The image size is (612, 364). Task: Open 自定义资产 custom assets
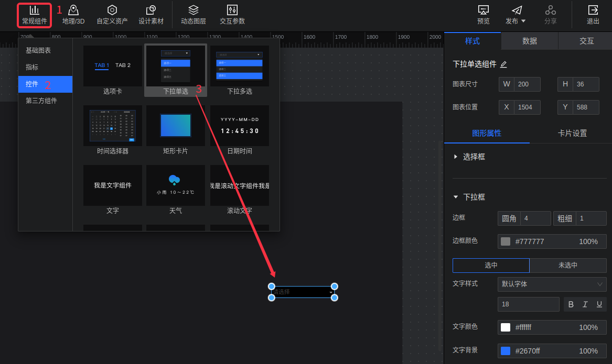112,15
